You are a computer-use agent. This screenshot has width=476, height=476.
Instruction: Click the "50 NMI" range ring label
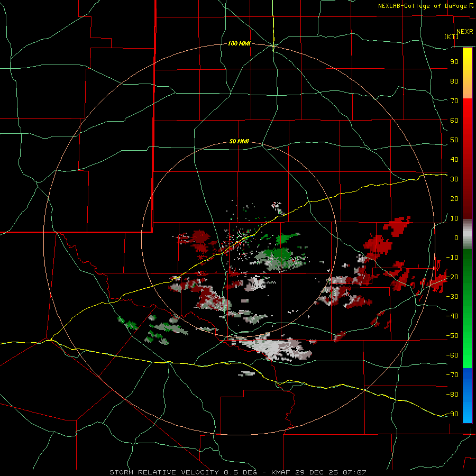pos(239,141)
